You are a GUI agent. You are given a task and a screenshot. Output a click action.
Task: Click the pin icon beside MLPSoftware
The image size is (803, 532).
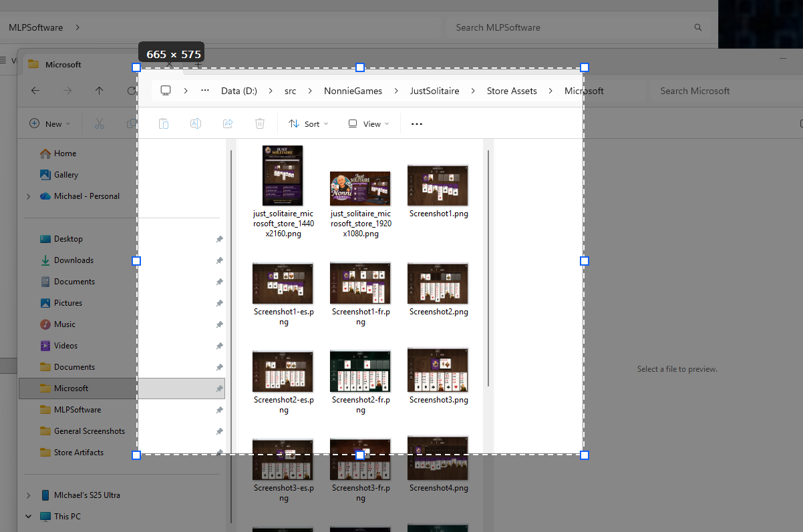point(219,410)
